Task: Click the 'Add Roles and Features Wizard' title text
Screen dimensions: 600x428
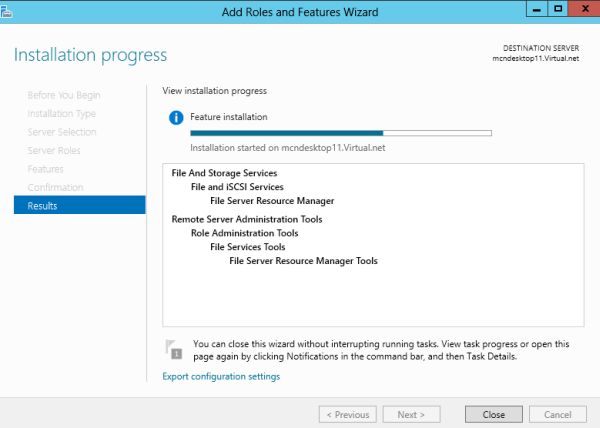Action: (300, 12)
